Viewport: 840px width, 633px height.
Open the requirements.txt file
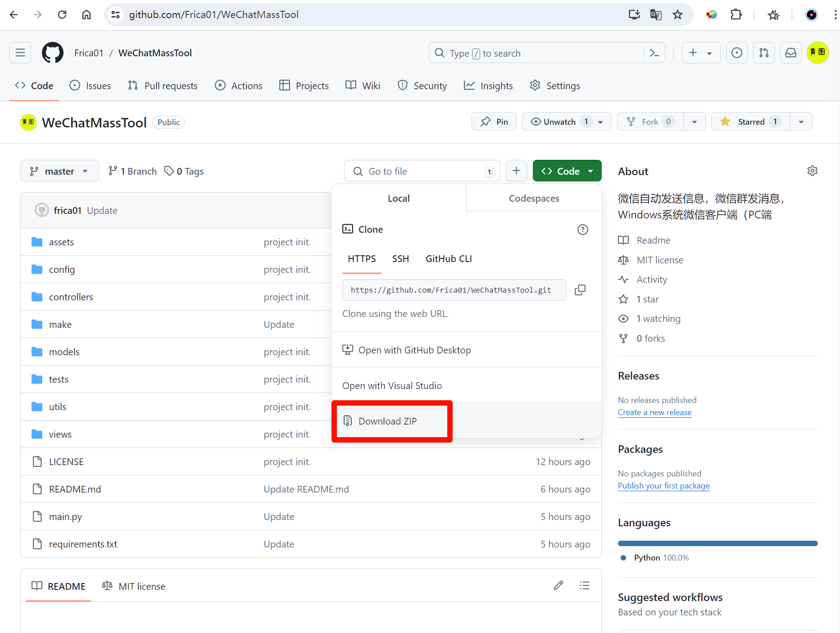[x=83, y=544]
